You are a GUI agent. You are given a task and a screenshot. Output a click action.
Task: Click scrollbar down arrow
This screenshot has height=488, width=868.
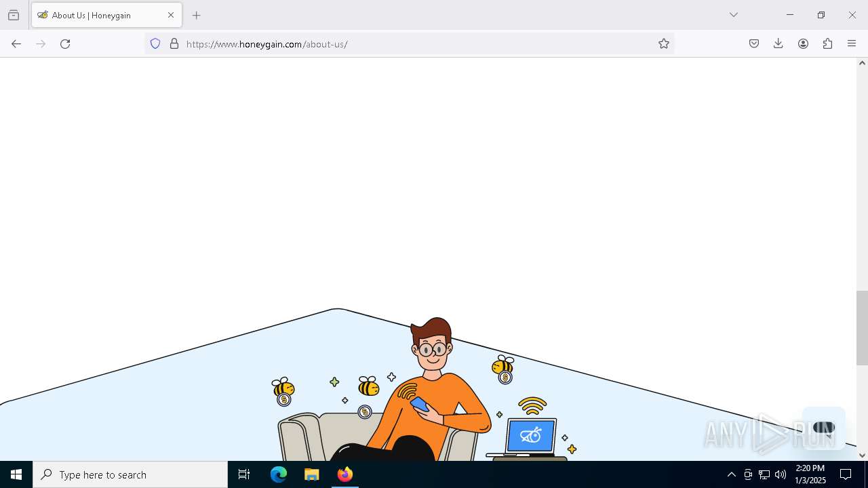(862, 455)
